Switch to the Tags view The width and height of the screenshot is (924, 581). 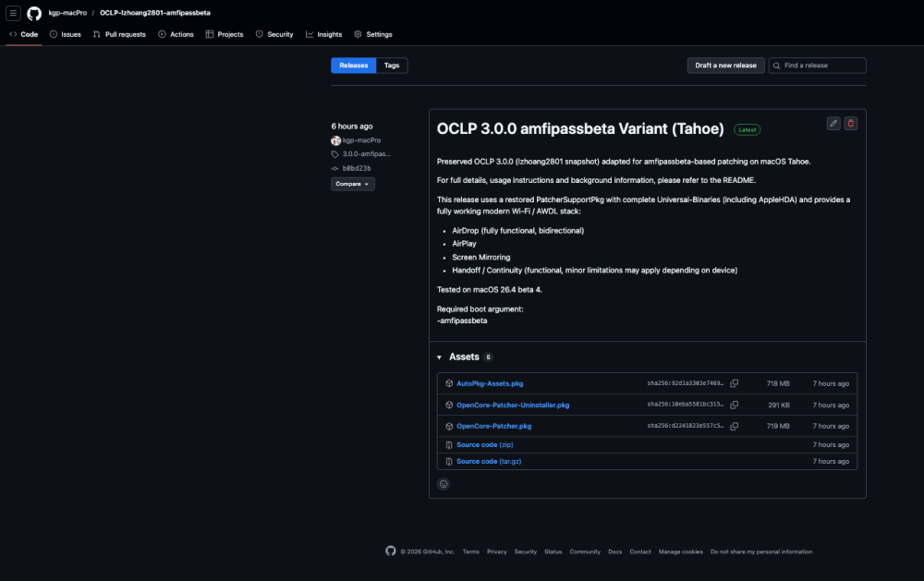(392, 66)
